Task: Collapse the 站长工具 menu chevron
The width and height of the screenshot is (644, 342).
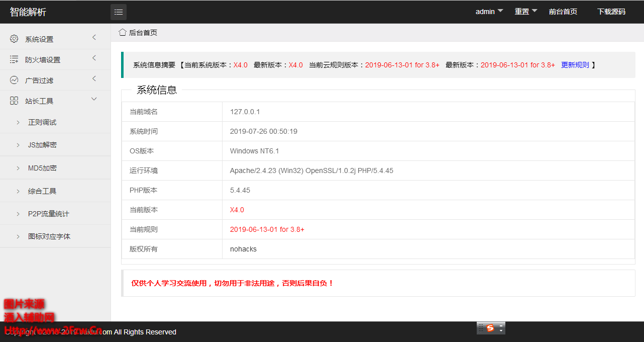Action: click(x=94, y=100)
